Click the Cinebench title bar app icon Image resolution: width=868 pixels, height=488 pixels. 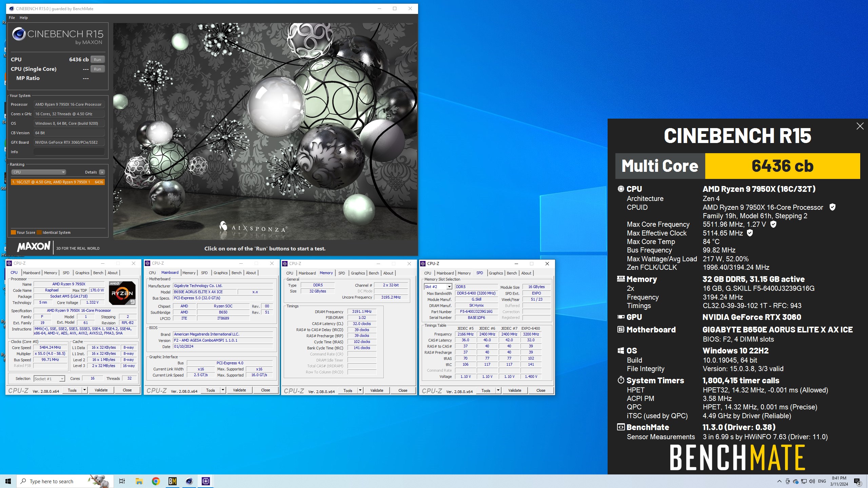click(11, 8)
